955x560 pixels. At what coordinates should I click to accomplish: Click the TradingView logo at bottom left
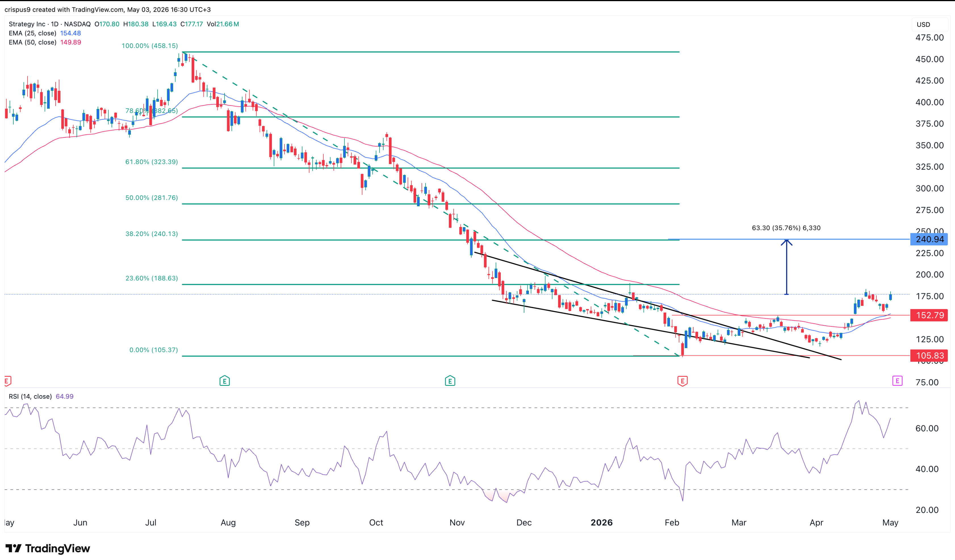point(48,548)
